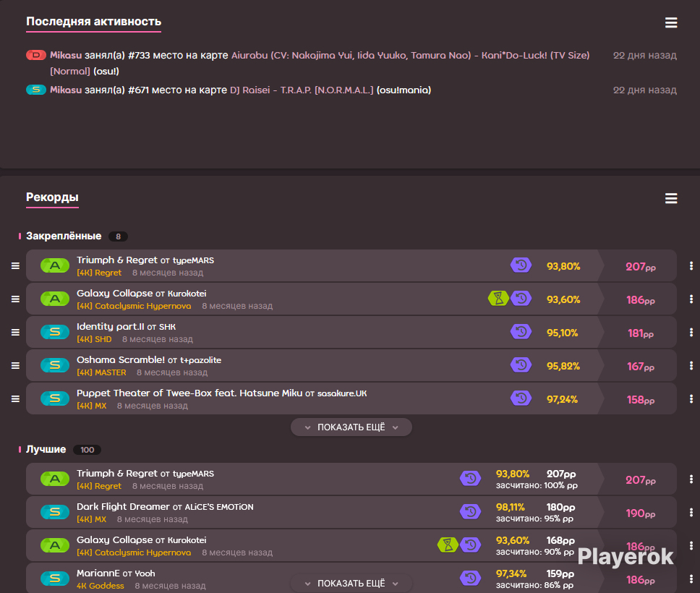Click the green hourglass mod icon on best Galaxy Collapse

pyautogui.click(x=448, y=545)
